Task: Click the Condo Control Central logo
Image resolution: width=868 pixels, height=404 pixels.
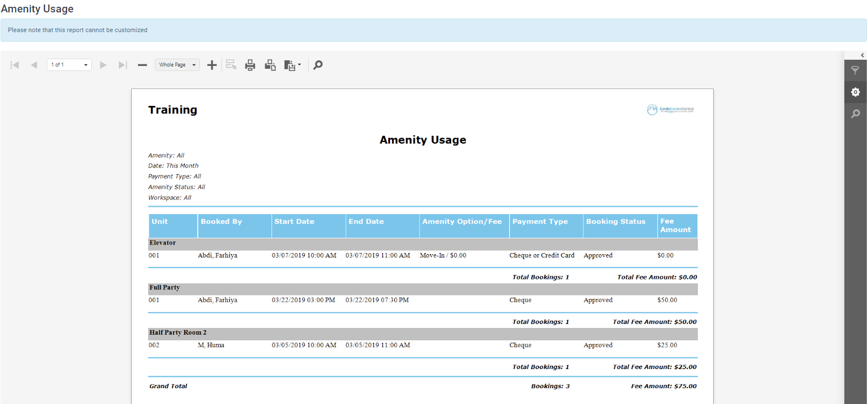Action: pos(670,110)
